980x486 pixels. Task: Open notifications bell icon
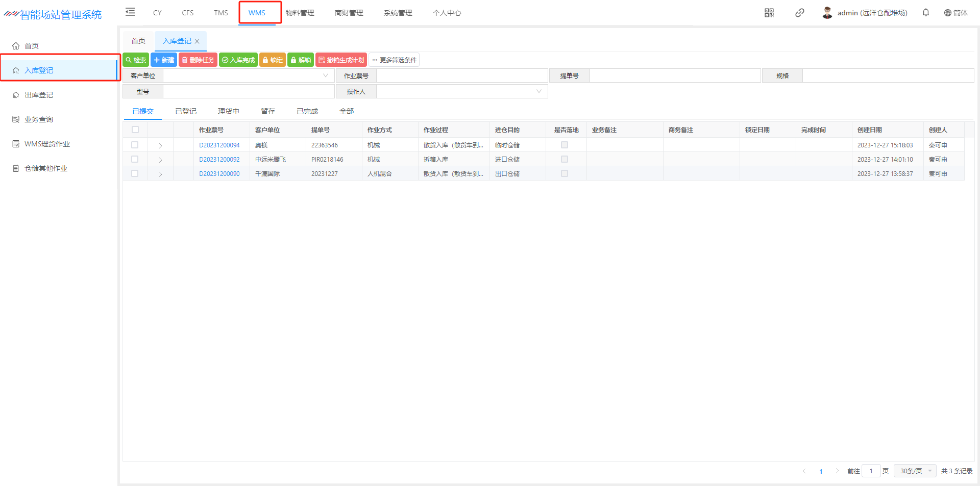tap(926, 13)
